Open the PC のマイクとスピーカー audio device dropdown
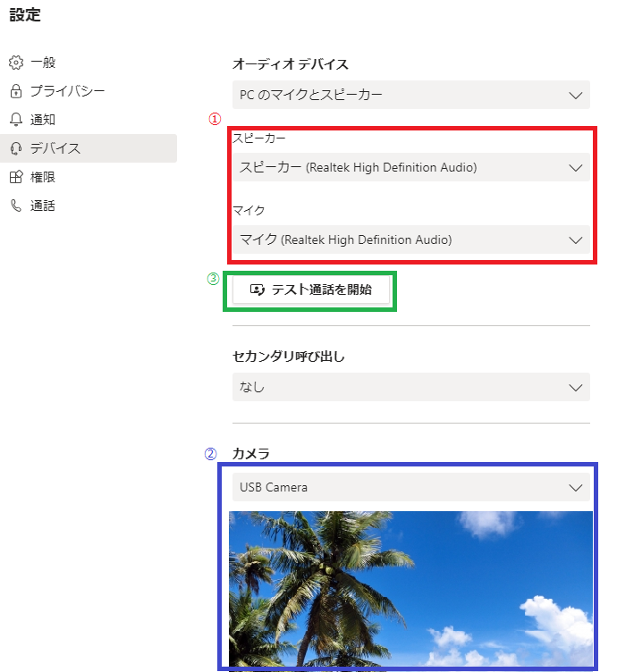 click(411, 95)
